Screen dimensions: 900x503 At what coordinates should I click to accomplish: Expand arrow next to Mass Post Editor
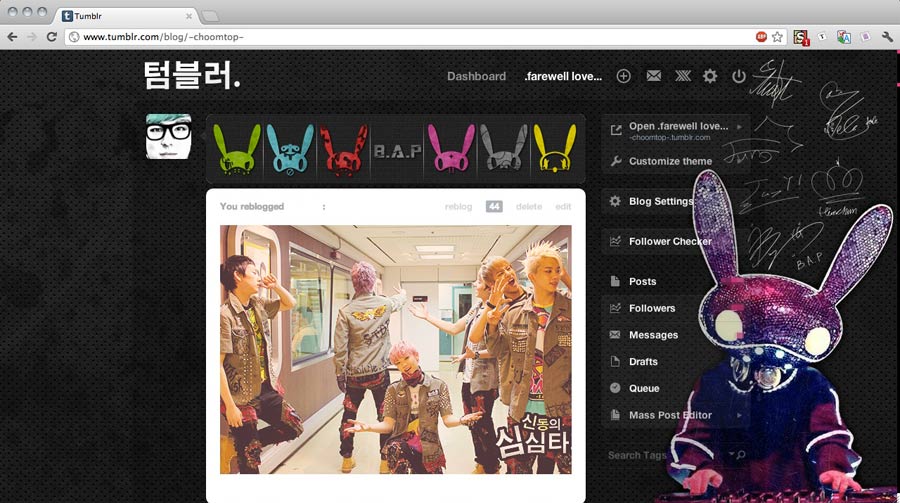click(x=740, y=415)
